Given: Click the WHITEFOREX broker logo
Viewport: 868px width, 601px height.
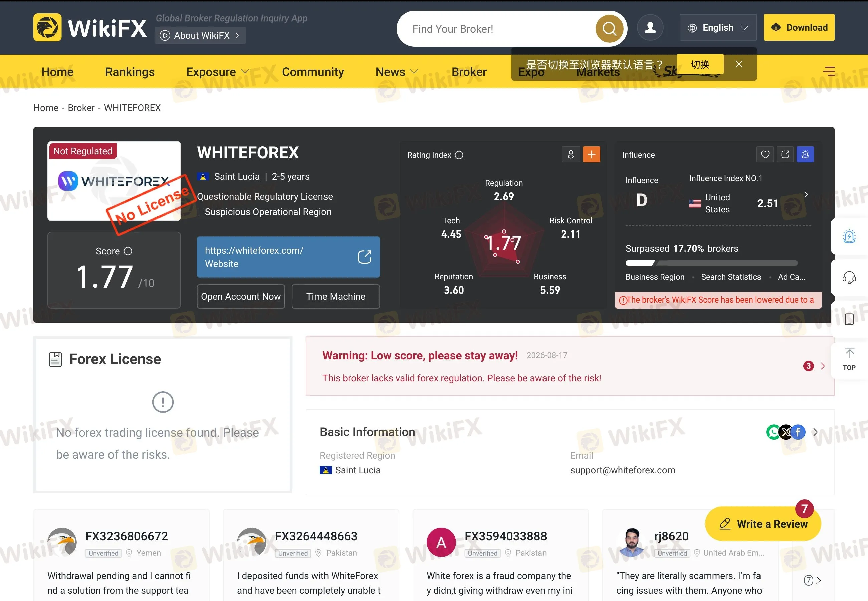Looking at the screenshot, I should 114,181.
